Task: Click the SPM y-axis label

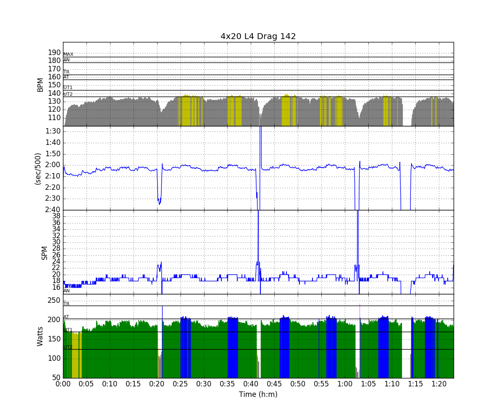Action: coord(45,252)
